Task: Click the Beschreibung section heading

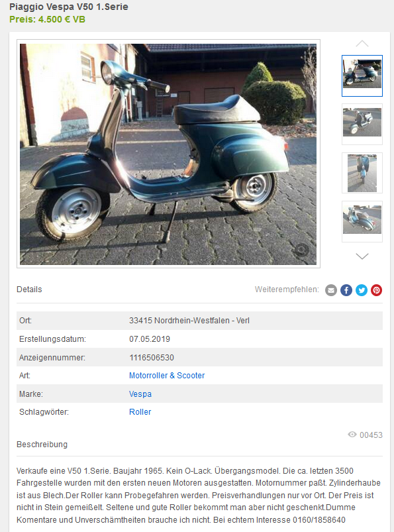Action: [x=42, y=445]
